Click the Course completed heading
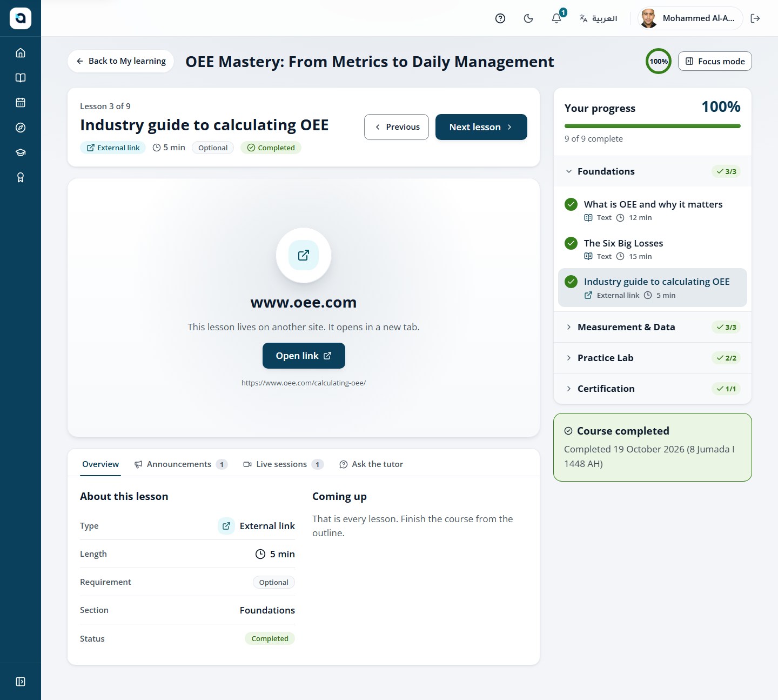The height and width of the screenshot is (700, 778). point(623,431)
